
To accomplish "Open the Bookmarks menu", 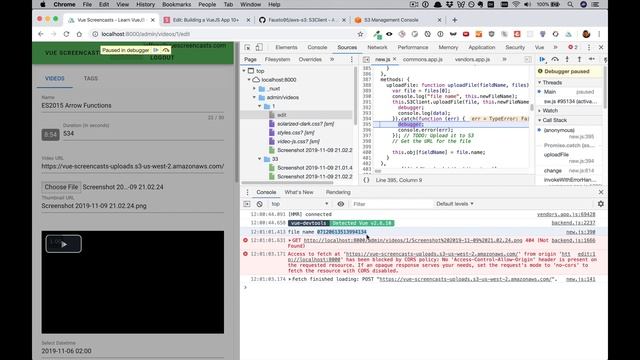I will coord(176,4).
